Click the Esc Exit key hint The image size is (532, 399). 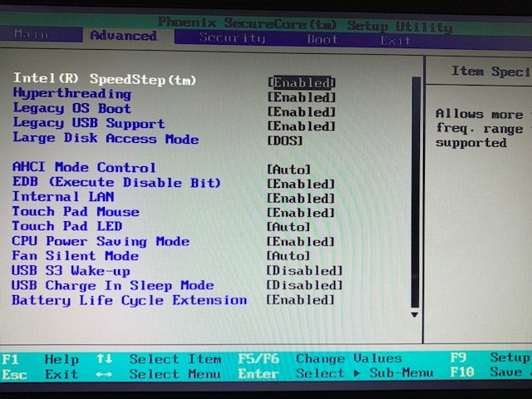pyautogui.click(x=40, y=374)
